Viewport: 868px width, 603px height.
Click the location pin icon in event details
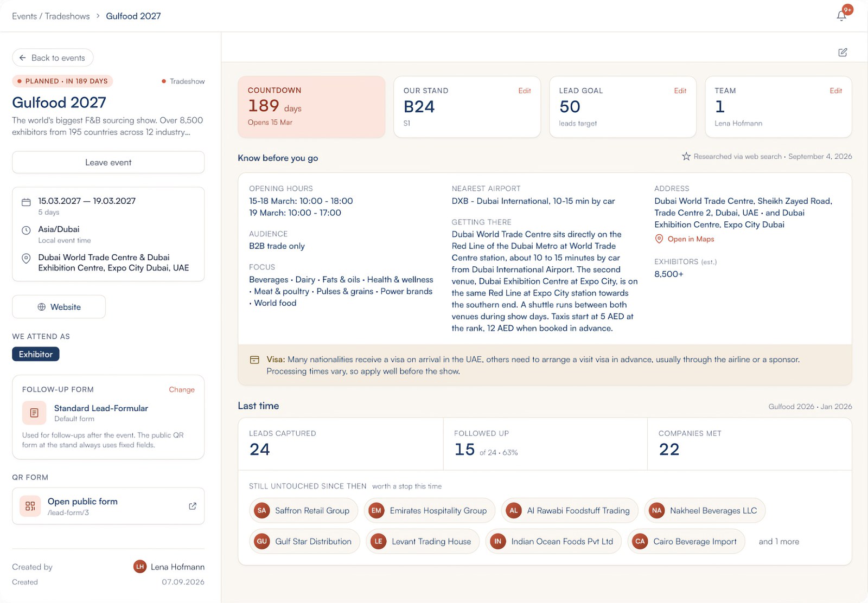pyautogui.click(x=26, y=259)
